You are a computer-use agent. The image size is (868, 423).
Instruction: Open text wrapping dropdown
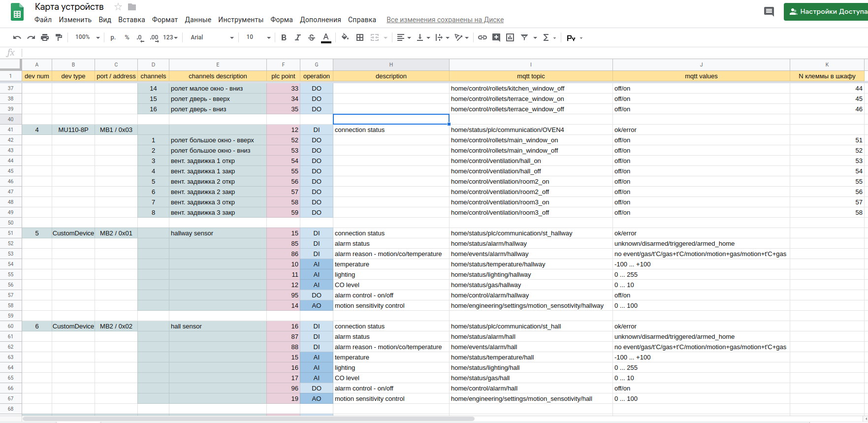[x=442, y=37]
